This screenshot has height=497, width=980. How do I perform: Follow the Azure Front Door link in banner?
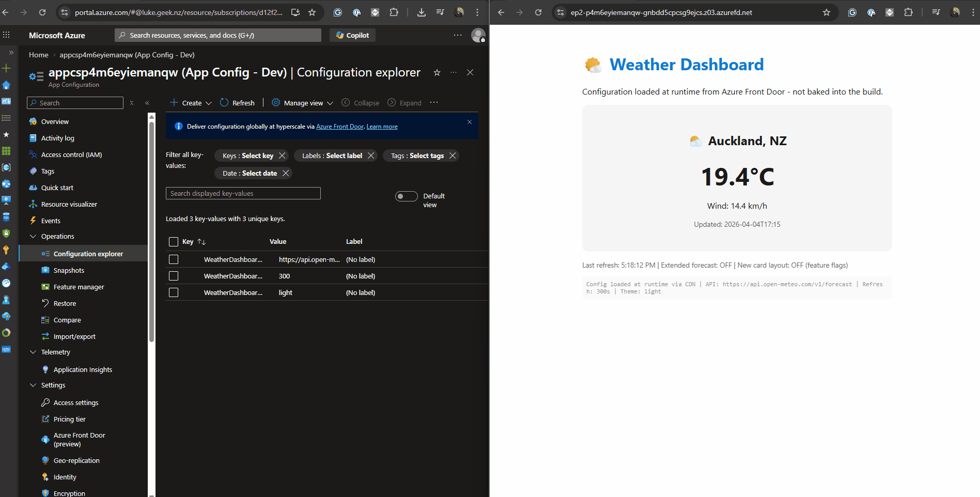coord(340,127)
